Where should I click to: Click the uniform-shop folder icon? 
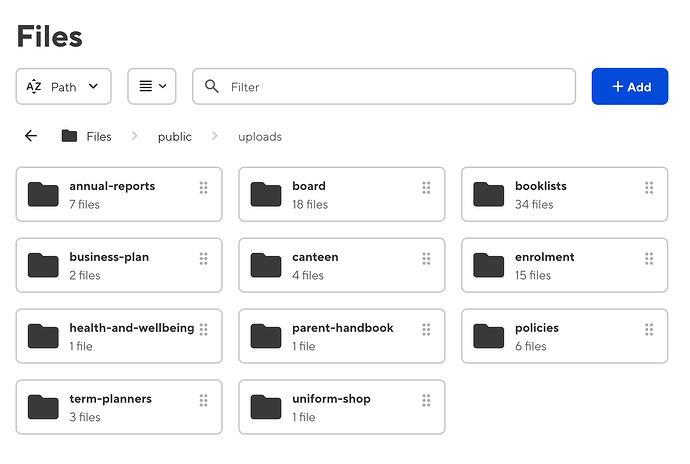coord(266,407)
